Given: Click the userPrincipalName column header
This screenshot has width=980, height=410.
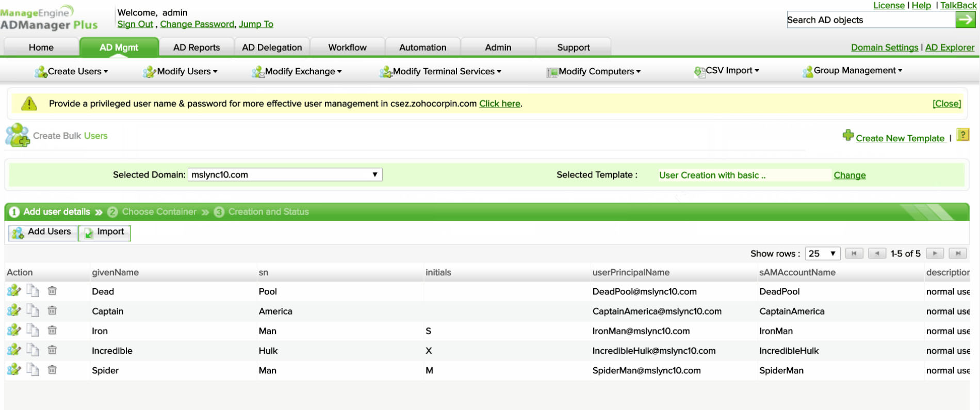Looking at the screenshot, I should (631, 272).
